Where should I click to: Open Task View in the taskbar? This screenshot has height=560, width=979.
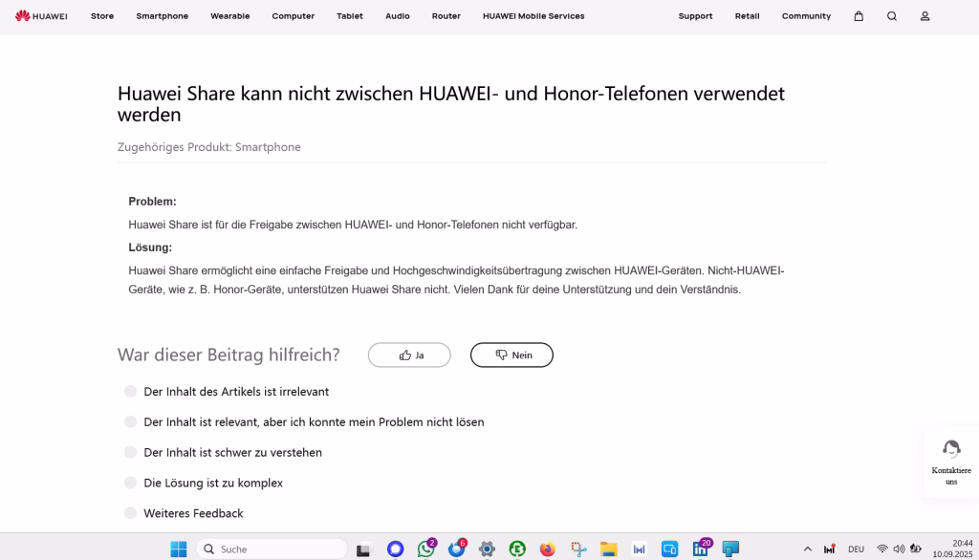coord(363,549)
